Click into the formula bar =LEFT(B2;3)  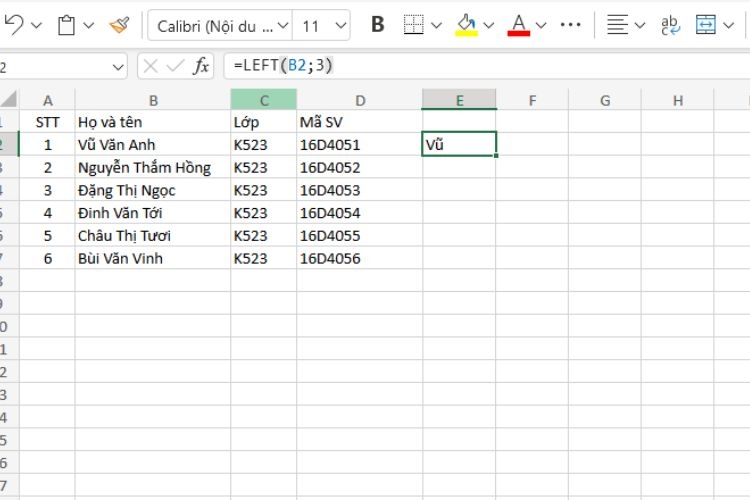486,66
